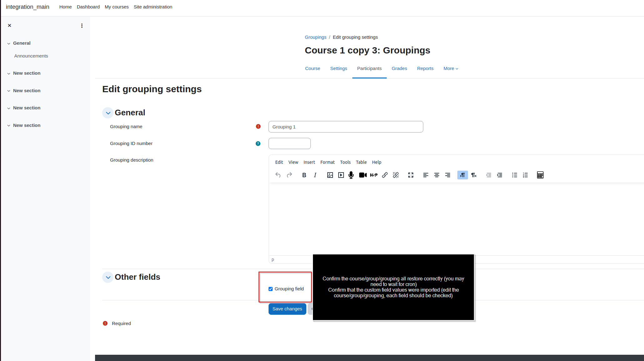The height and width of the screenshot is (361, 644).
Task: Open the editor Tools menu
Action: (345, 162)
